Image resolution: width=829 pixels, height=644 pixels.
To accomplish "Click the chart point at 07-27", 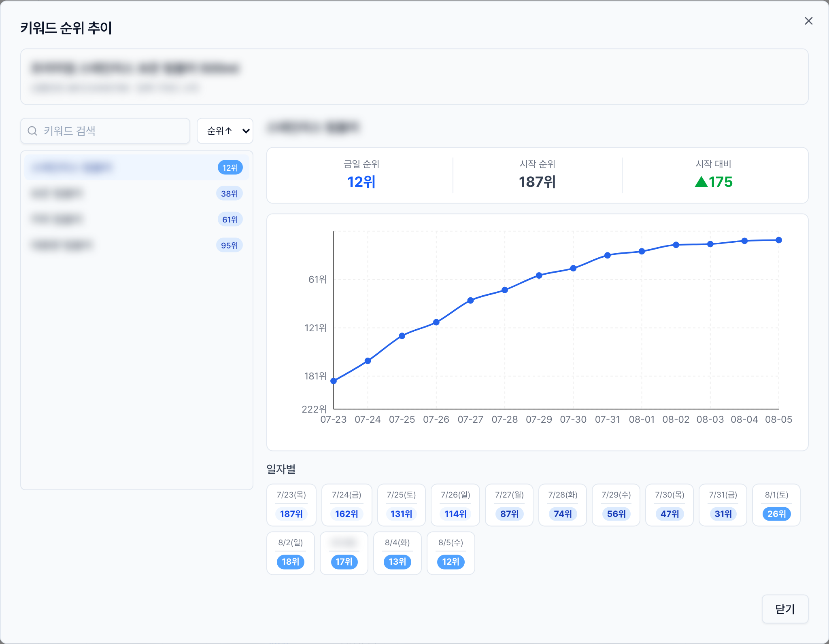I will coord(470,301).
